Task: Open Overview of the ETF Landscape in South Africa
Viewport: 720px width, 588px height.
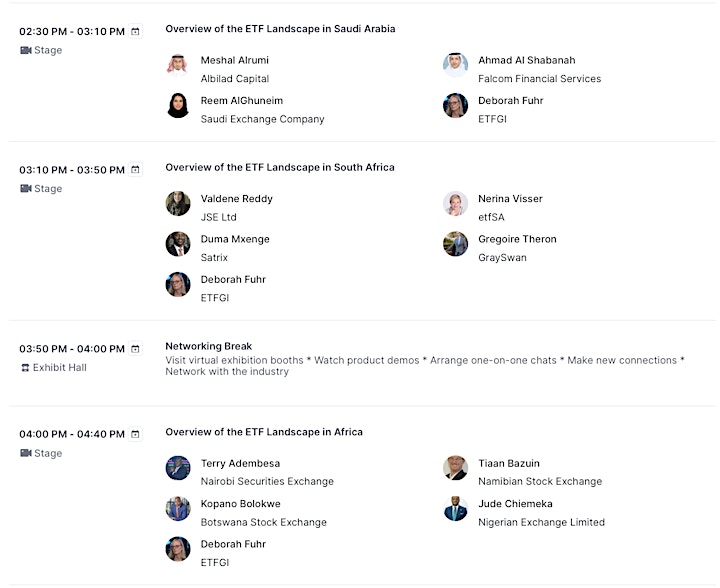Action: (x=280, y=167)
